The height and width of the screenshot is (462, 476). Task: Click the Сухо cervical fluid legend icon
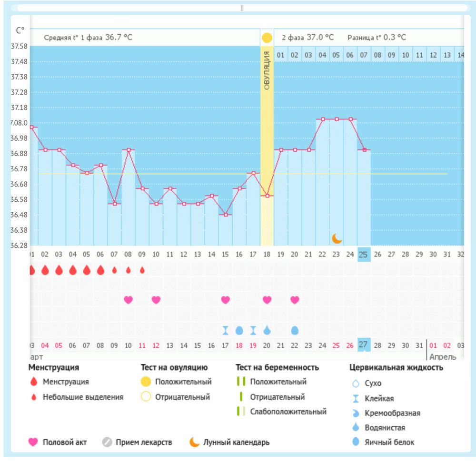pos(356,383)
